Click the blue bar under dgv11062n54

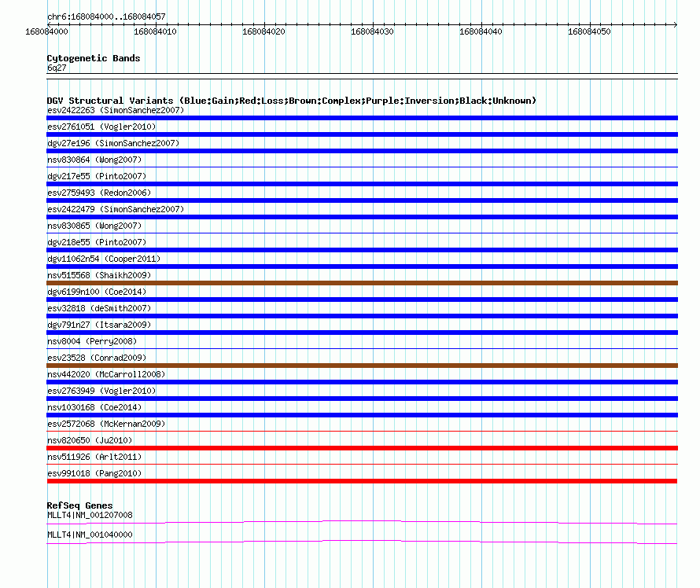[362, 266]
